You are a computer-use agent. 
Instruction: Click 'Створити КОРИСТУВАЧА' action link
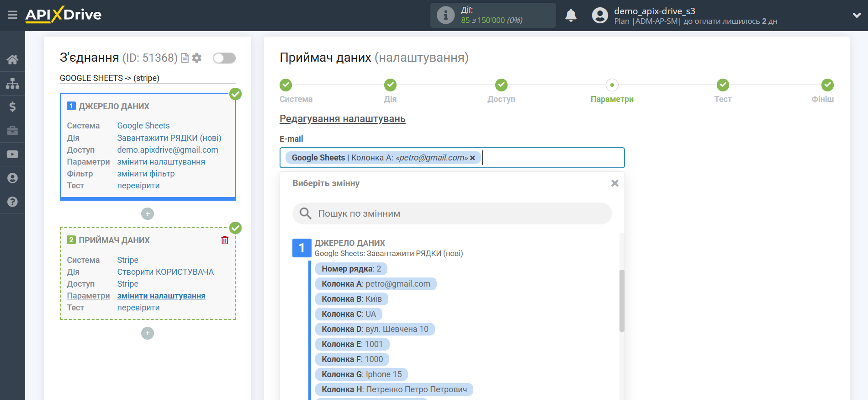tap(165, 272)
